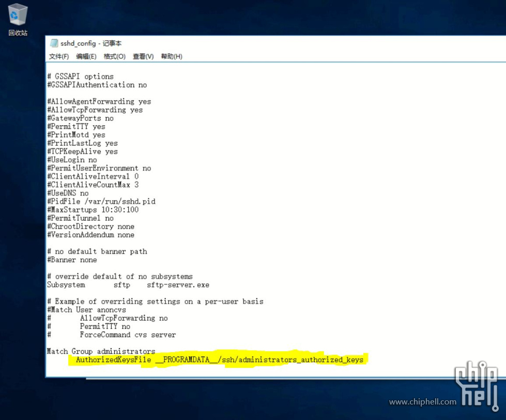
Task: Click the '# override default of no subsystems' line
Action: tap(120, 277)
